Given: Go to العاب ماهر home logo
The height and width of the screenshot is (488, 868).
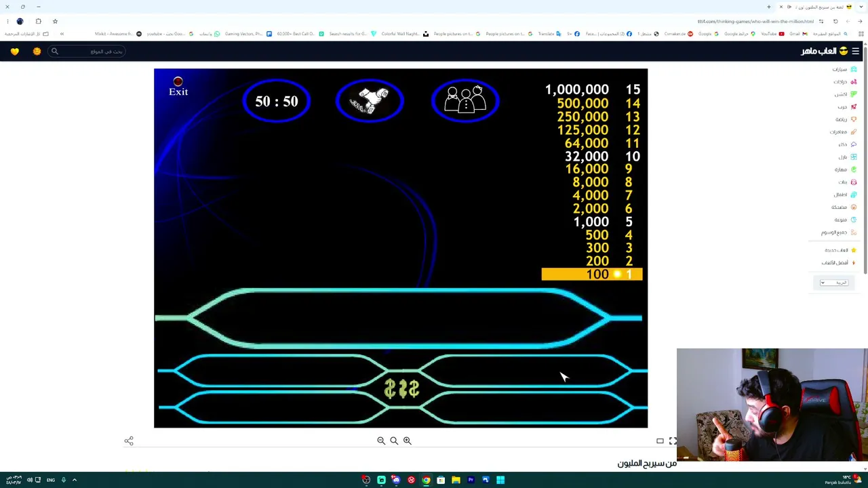Looking at the screenshot, I should (825, 51).
